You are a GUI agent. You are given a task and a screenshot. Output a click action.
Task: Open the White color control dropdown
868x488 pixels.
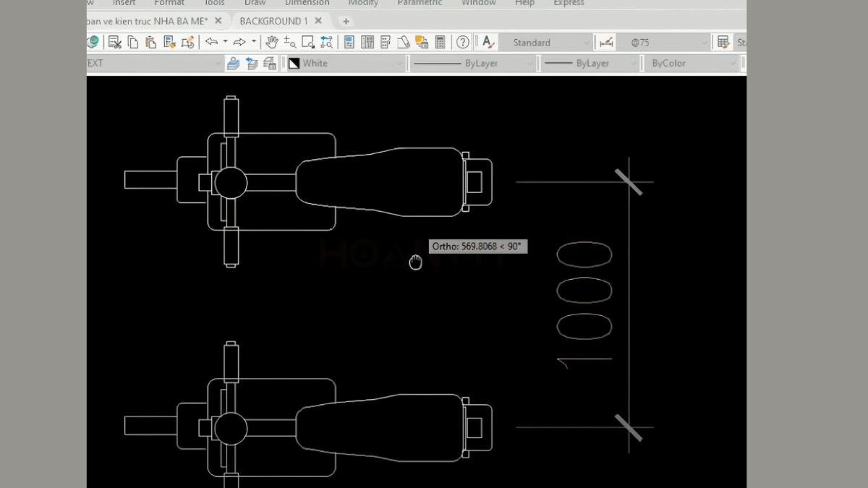(346, 63)
